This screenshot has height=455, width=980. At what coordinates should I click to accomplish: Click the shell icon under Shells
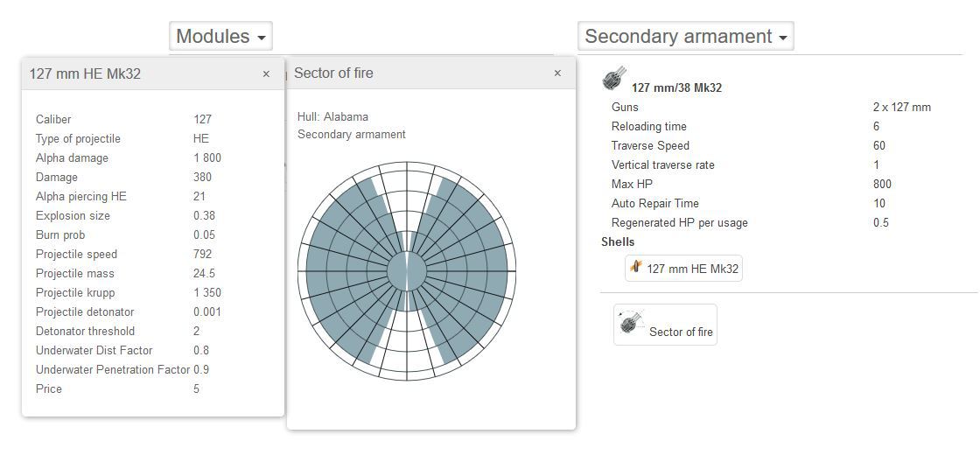(636, 268)
